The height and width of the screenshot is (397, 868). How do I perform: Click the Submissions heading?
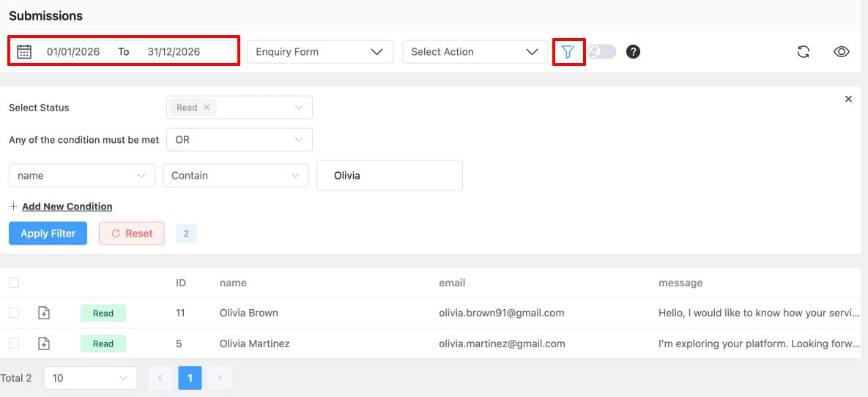click(x=46, y=16)
